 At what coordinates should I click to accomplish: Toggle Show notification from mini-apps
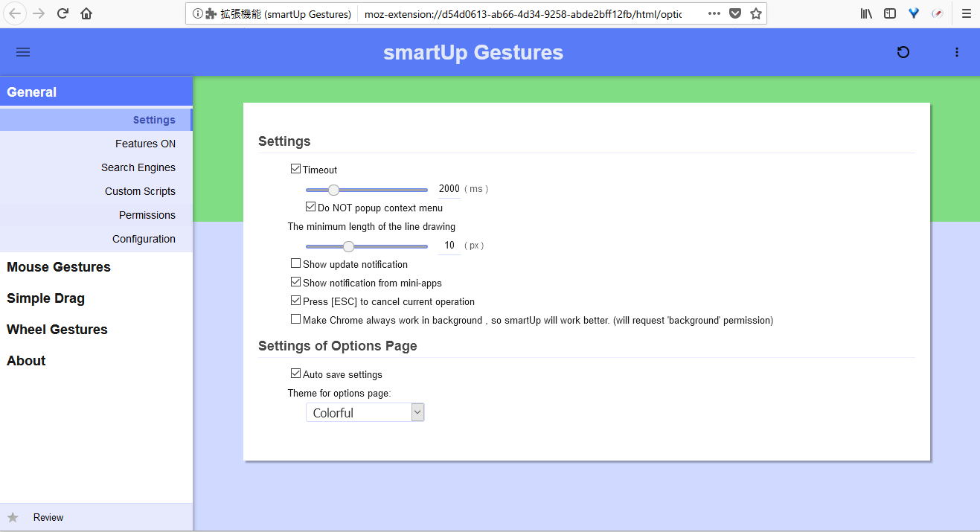[x=295, y=282]
